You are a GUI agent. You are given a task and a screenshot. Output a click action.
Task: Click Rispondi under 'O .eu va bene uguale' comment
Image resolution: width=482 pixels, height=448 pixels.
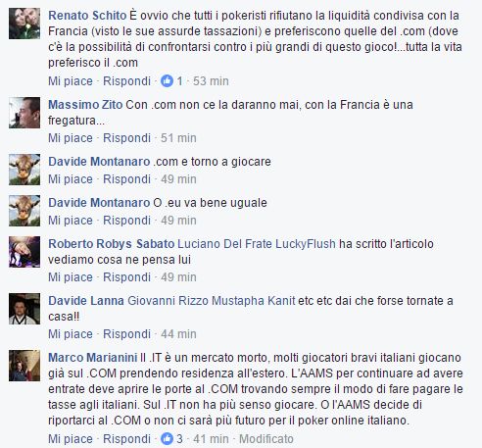[x=126, y=221]
